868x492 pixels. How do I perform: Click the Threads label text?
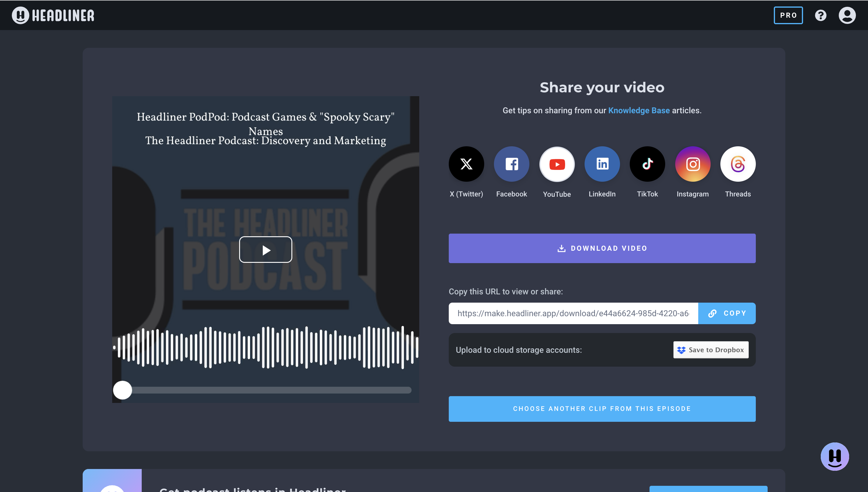pos(738,194)
